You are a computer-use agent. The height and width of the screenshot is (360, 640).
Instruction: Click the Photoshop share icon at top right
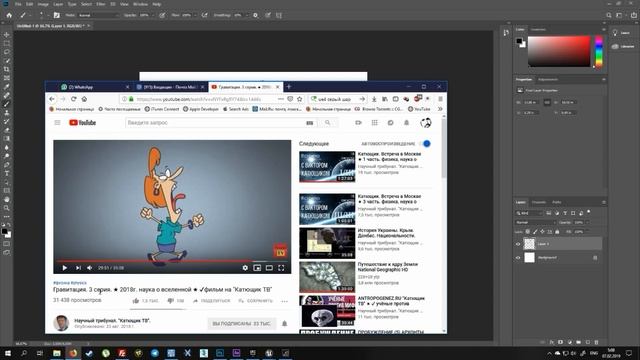point(634,15)
